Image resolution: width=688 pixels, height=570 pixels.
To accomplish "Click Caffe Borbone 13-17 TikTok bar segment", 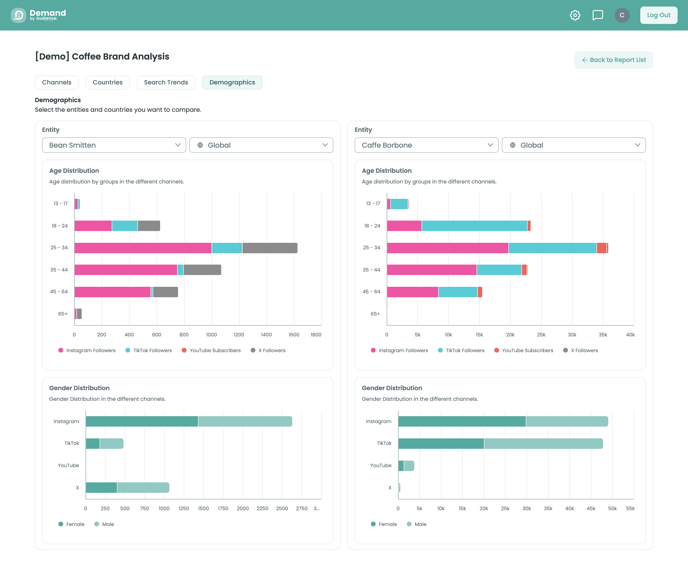I will pyautogui.click(x=399, y=204).
